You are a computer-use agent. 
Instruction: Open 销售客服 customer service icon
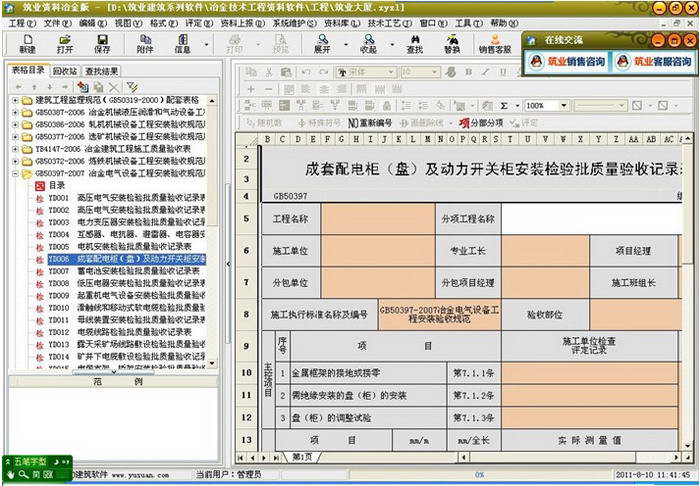point(494,43)
